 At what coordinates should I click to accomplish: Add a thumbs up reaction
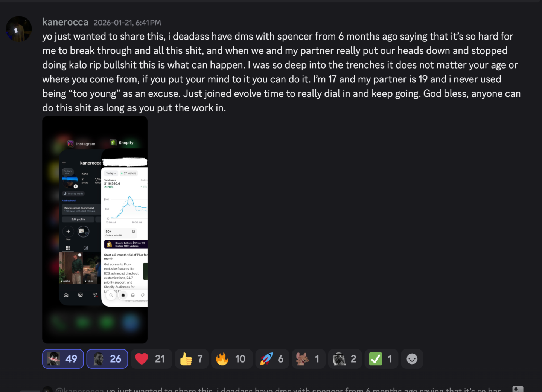click(x=192, y=359)
